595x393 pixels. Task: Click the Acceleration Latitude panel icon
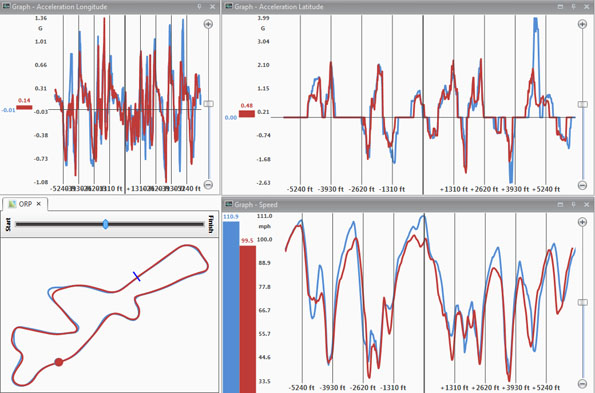(x=228, y=6)
